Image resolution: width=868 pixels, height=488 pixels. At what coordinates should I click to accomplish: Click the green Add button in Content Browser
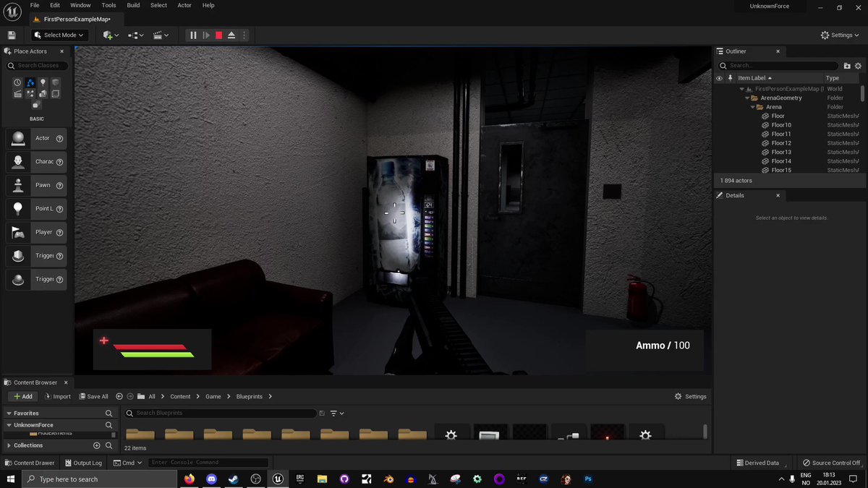pos(22,396)
